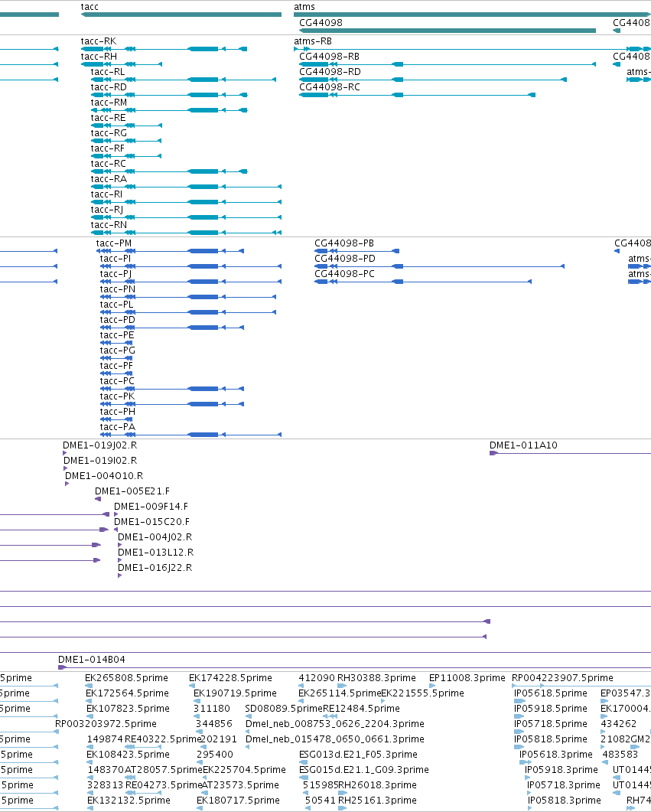Image resolution: width=651 pixels, height=812 pixels.
Task: Click the tacc-RI transcript label
Action: (106, 194)
